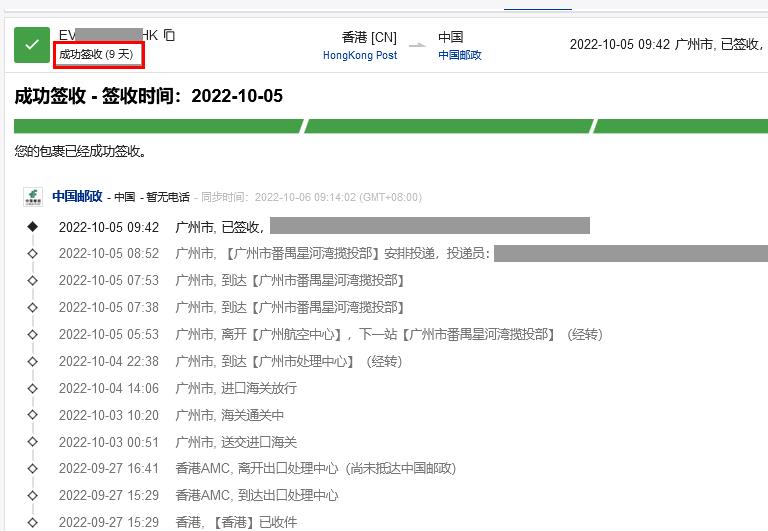The height and width of the screenshot is (531, 768).
Task: Click the arrow between Hong Kong and China
Action: (416, 45)
